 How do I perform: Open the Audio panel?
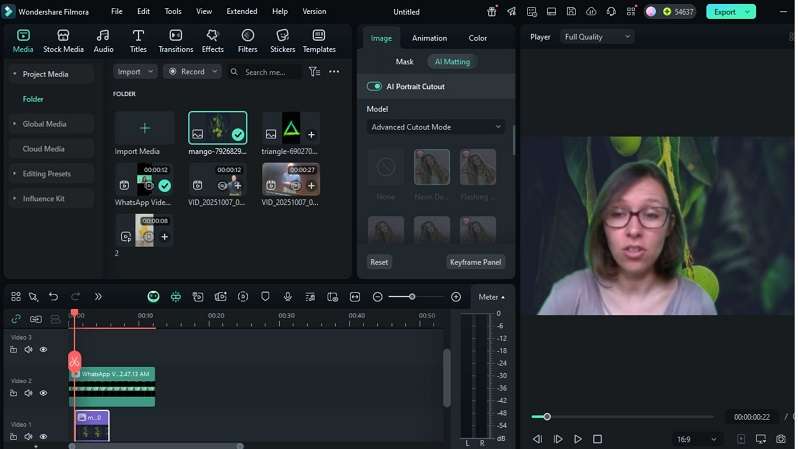[103, 41]
